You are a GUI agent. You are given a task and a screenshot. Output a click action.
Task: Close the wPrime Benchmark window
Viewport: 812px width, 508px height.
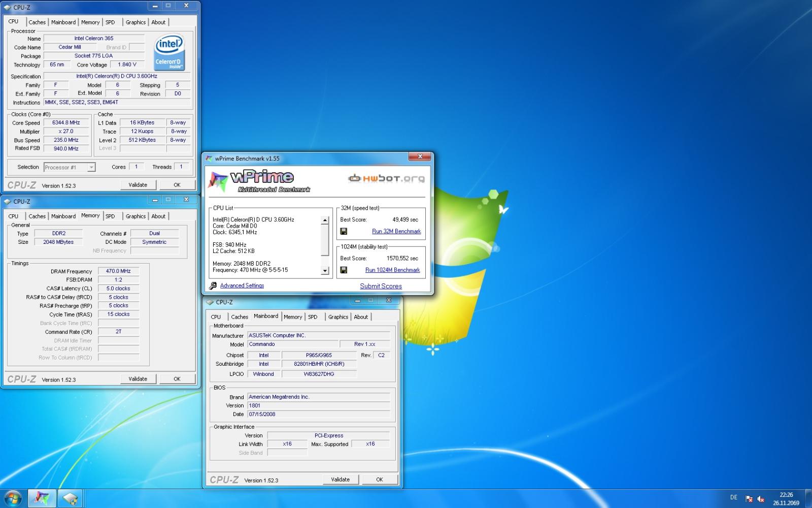[x=420, y=157]
